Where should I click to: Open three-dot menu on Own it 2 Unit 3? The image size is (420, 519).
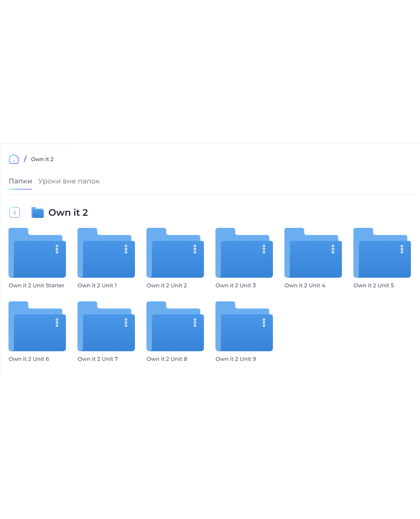(x=264, y=249)
